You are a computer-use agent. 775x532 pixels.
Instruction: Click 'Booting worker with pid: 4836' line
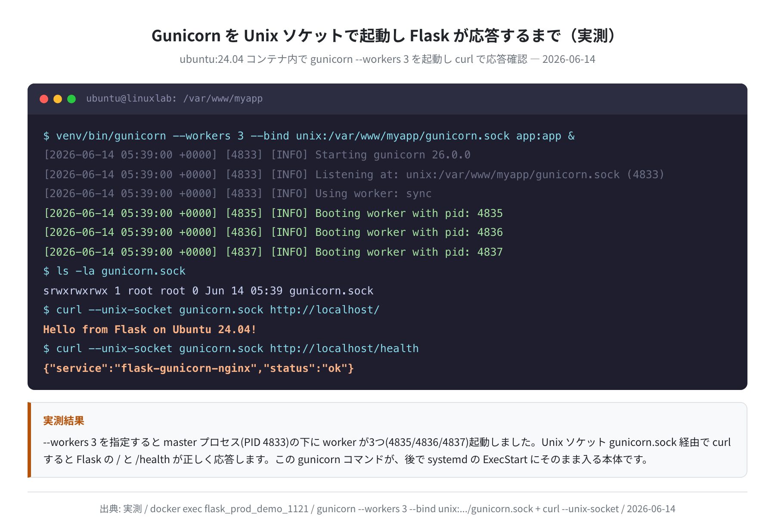coord(273,232)
